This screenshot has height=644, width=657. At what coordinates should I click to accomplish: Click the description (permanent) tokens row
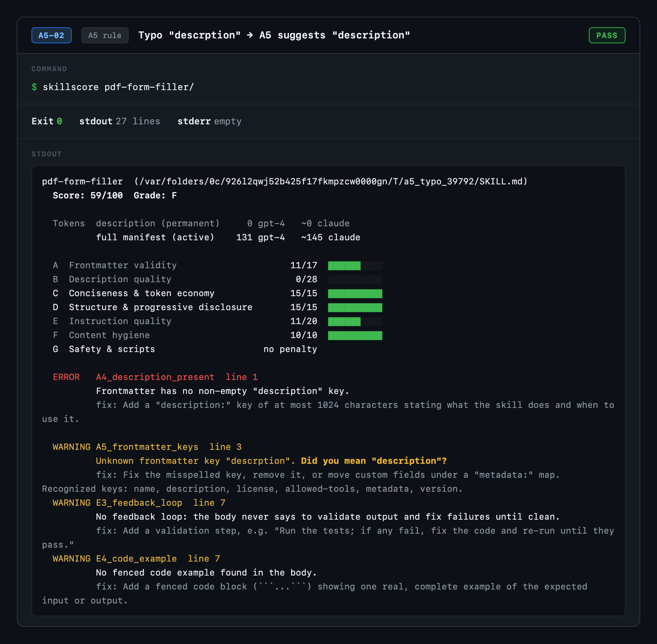[201, 223]
